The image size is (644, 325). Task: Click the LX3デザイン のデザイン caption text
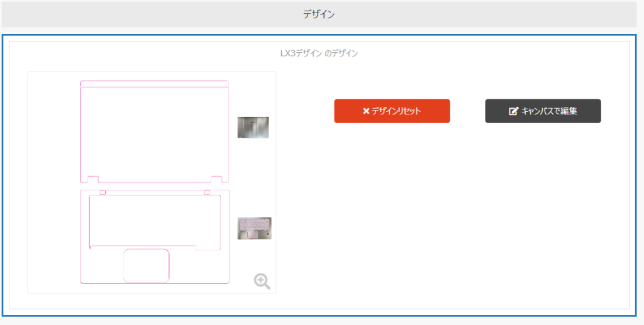click(319, 53)
